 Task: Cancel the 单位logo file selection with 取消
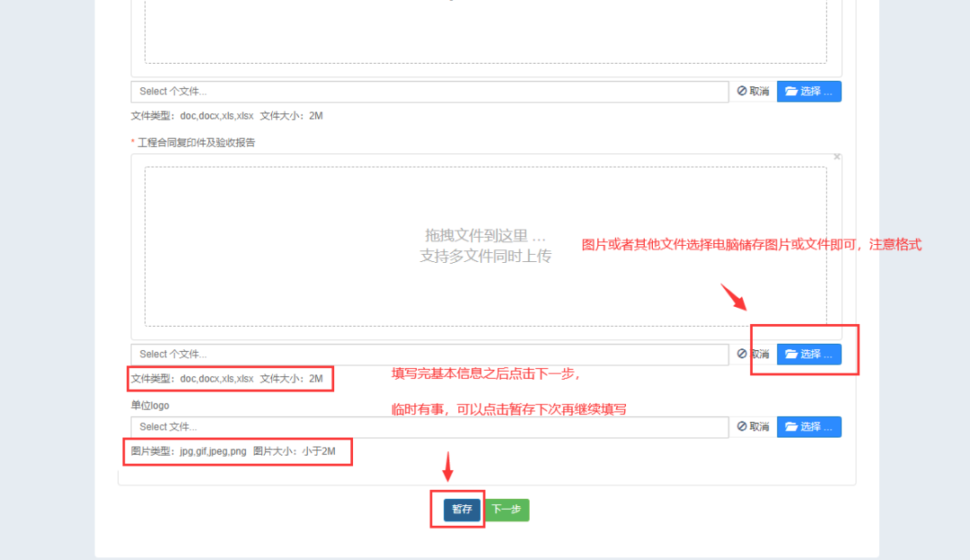click(x=753, y=427)
